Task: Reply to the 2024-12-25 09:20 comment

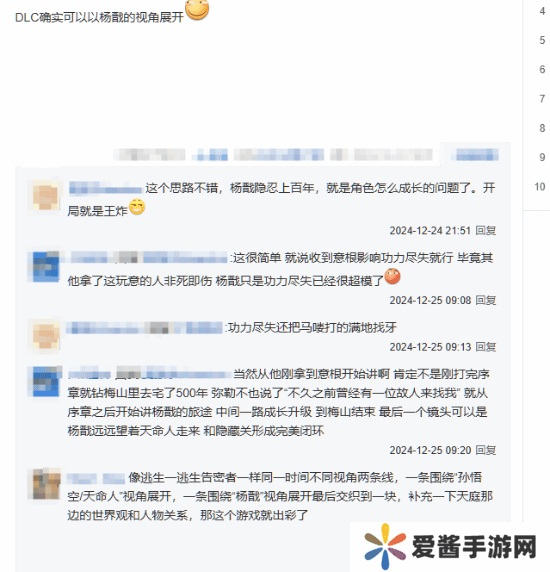Action: coord(485,450)
